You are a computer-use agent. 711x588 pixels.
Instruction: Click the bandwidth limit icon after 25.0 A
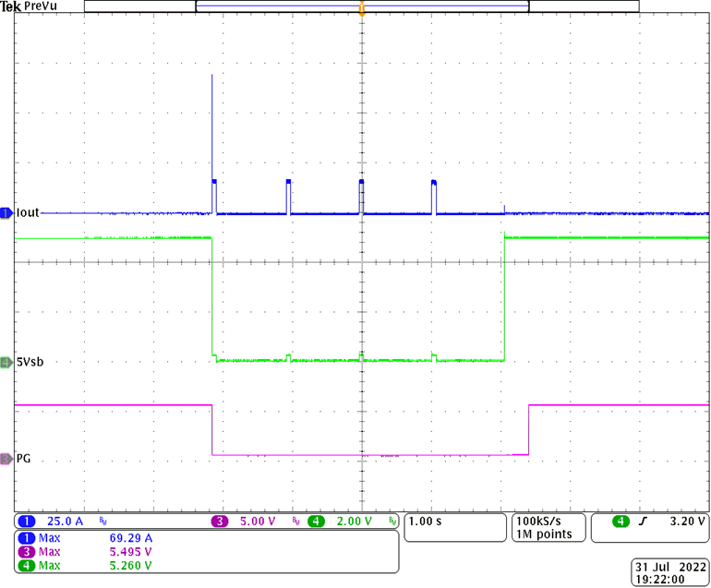tap(102, 522)
